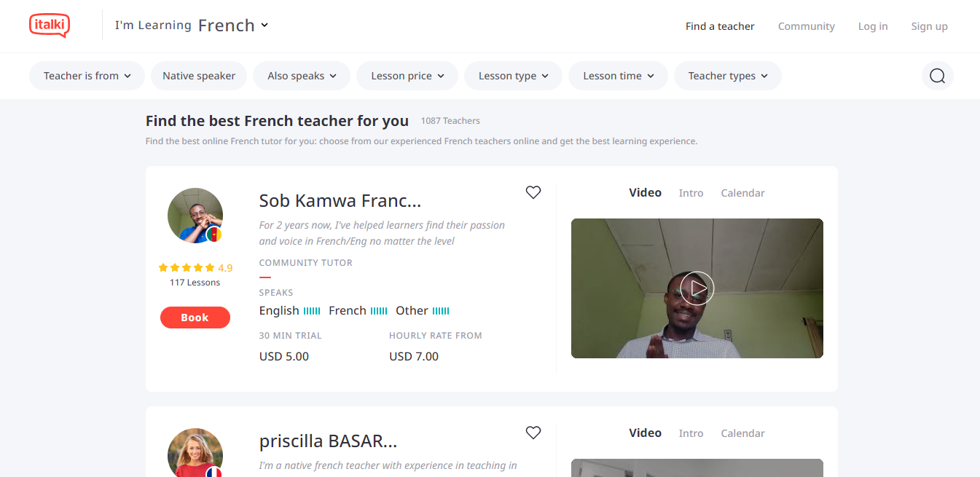Expand the Teacher is from filter

(x=87, y=76)
